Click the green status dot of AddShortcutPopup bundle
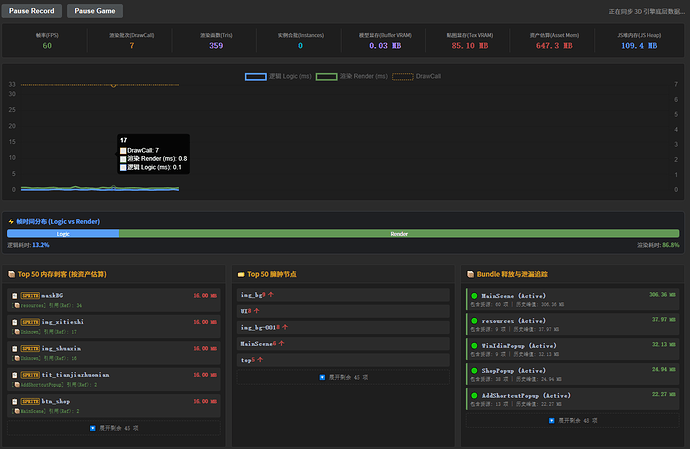690x449 pixels. pos(474,395)
